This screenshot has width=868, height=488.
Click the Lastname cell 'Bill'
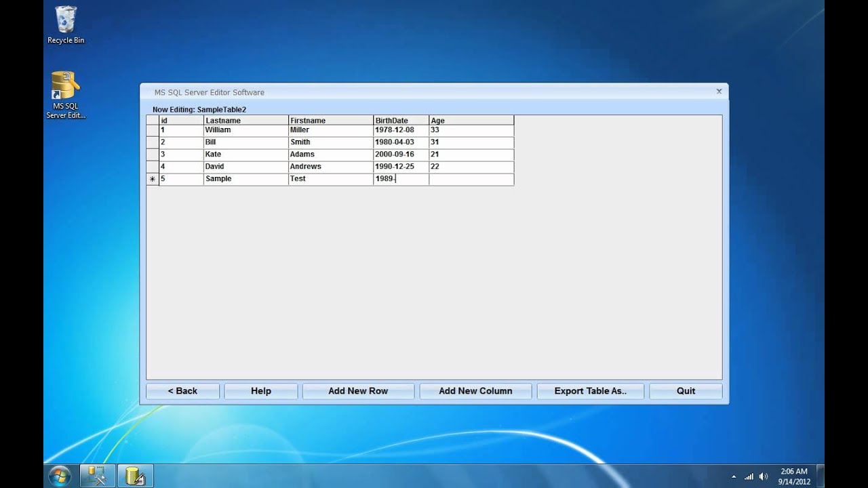246,142
